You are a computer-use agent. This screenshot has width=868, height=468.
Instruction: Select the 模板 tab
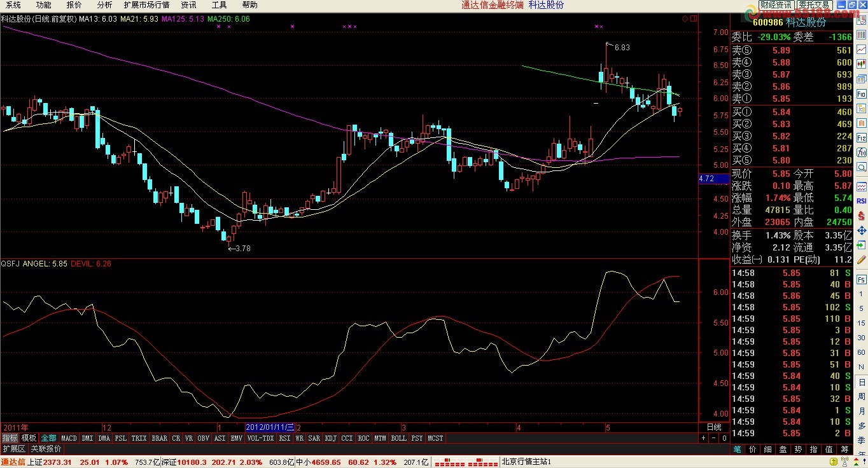(x=29, y=438)
